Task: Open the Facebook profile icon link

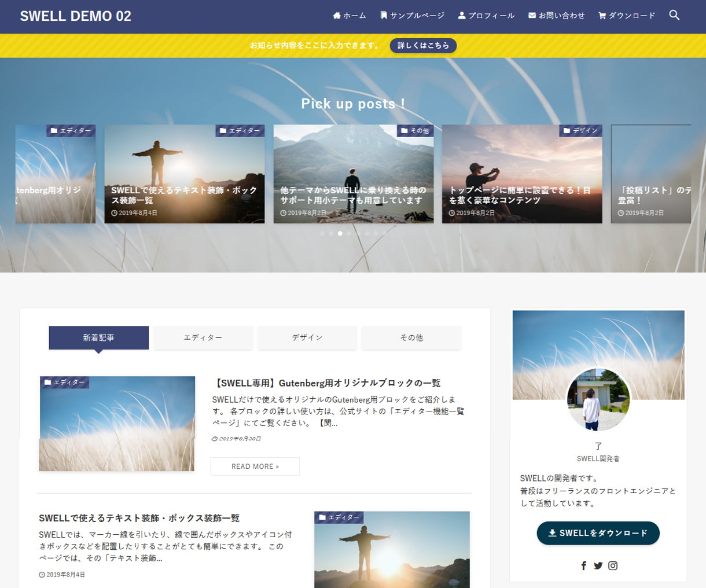Action: 583,565
